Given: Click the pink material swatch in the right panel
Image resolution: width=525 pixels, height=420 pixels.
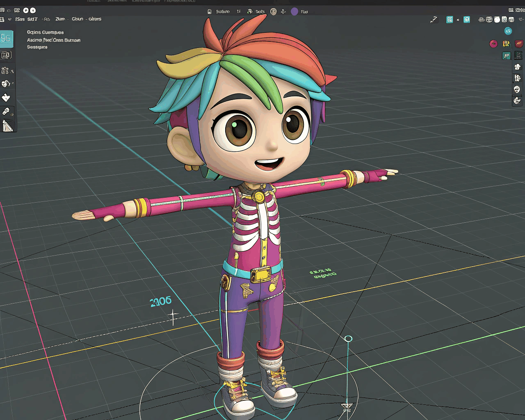Looking at the screenshot, I should click(493, 43).
